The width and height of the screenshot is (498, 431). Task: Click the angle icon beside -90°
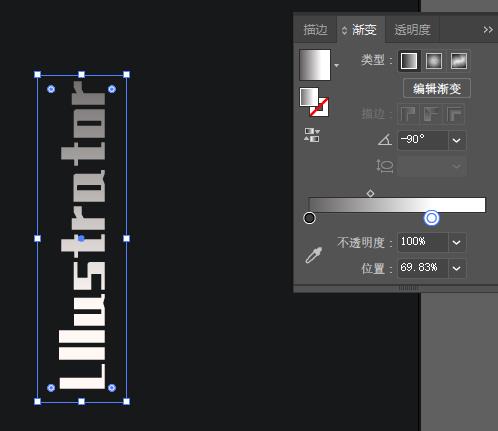385,139
